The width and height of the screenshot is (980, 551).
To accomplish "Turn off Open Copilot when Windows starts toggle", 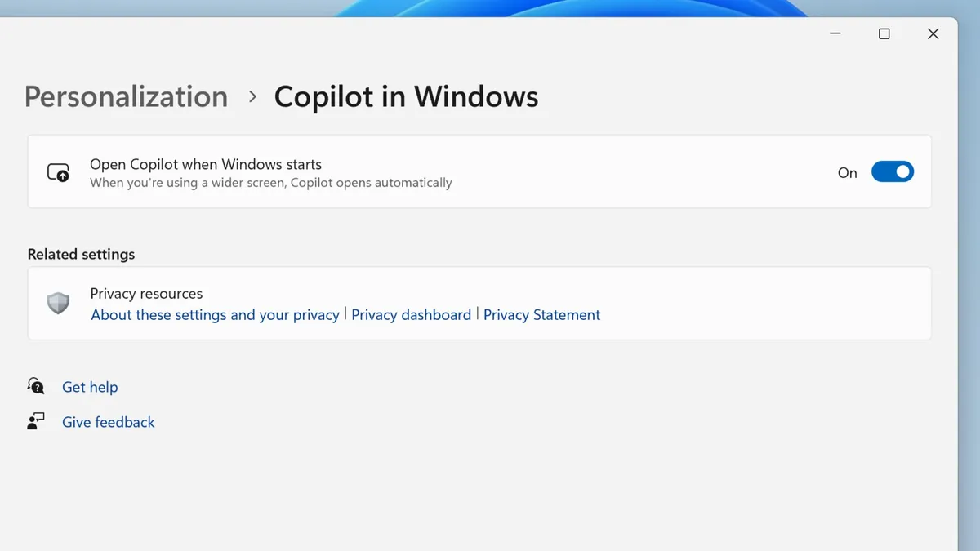I will click(x=892, y=172).
